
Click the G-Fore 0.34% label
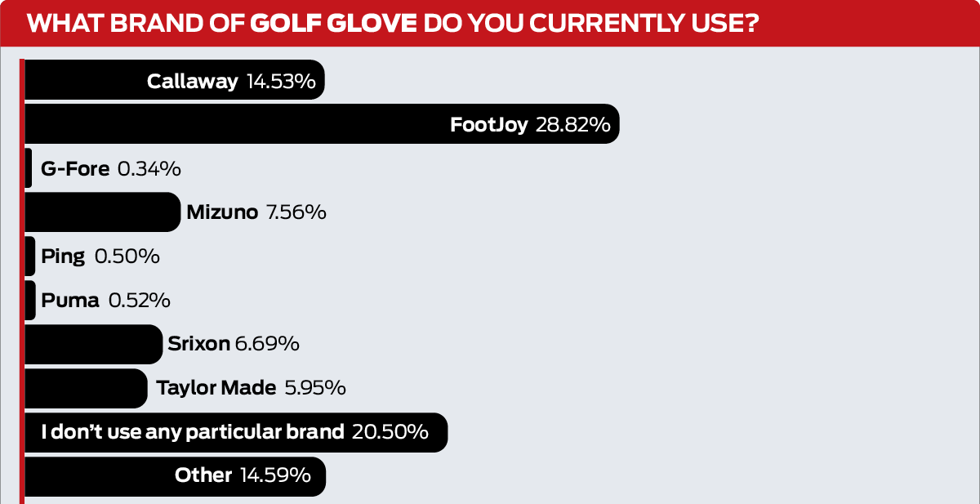pyautogui.click(x=110, y=168)
